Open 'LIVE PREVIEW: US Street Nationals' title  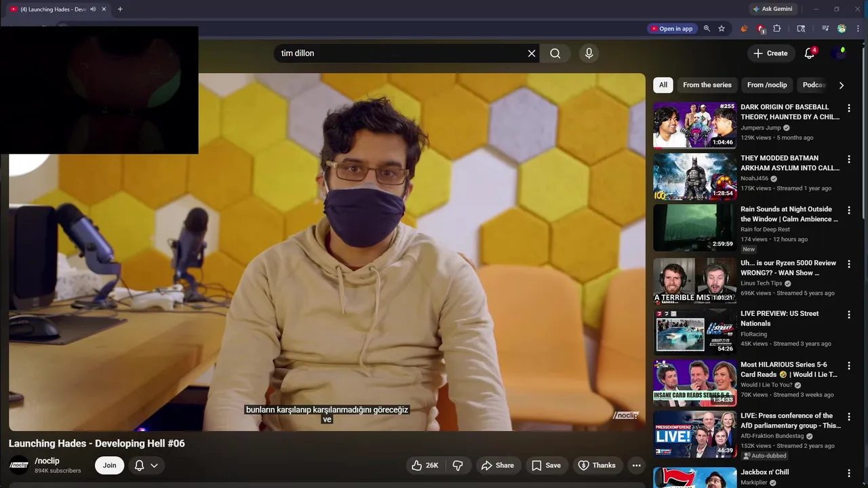tap(779, 319)
